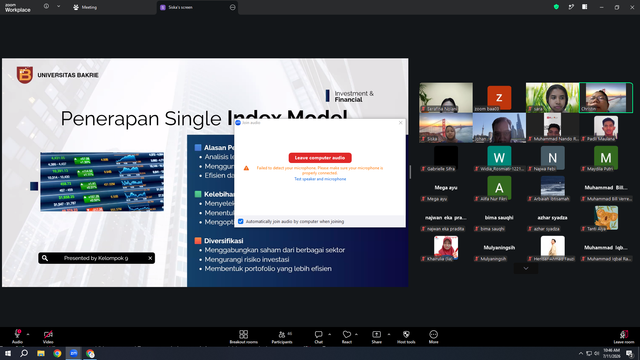Close the Join audio dialog
This screenshot has width=640, height=360.
(400, 122)
